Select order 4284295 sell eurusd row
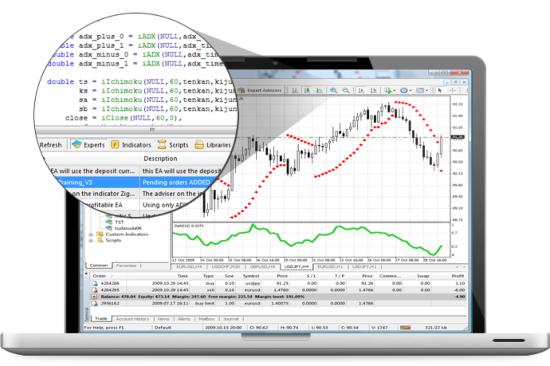The width and height of the screenshot is (550, 366). pyautogui.click(x=279, y=290)
